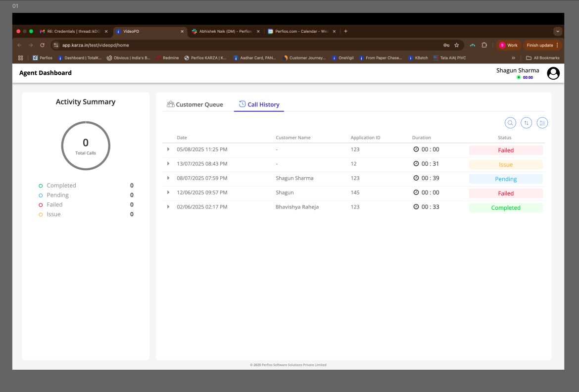Click the bookmark star in the address bar

point(456,45)
